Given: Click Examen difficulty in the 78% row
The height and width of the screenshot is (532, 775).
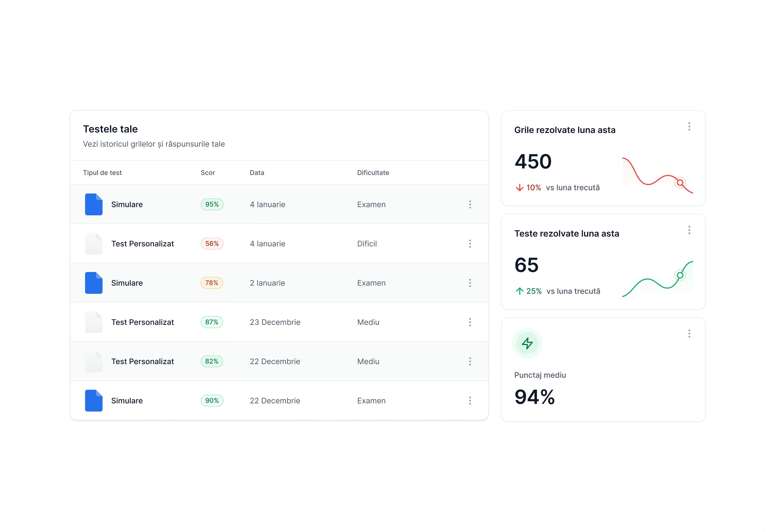Looking at the screenshot, I should tap(371, 283).
